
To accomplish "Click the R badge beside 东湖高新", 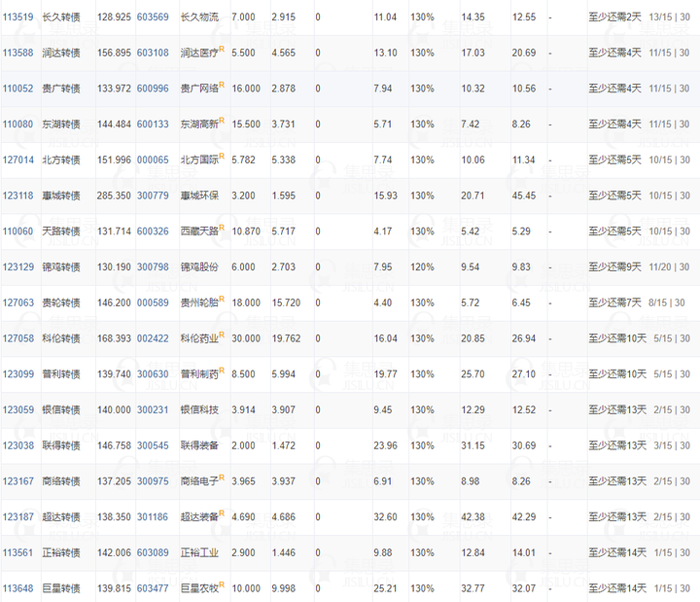I will click(222, 121).
